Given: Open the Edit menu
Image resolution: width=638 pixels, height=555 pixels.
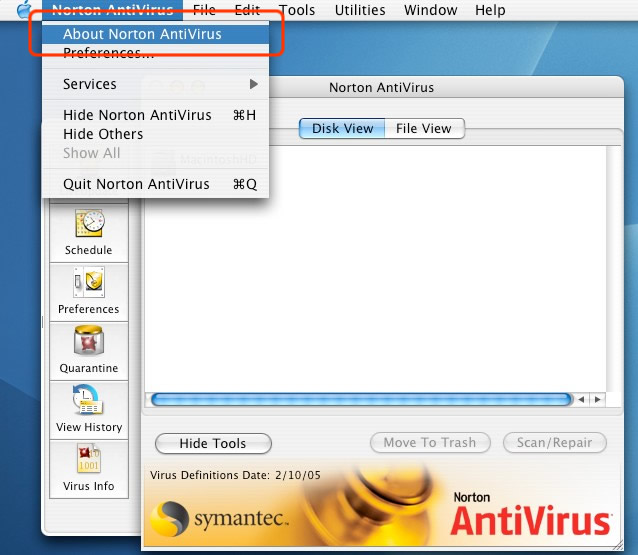Looking at the screenshot, I should 247,10.
